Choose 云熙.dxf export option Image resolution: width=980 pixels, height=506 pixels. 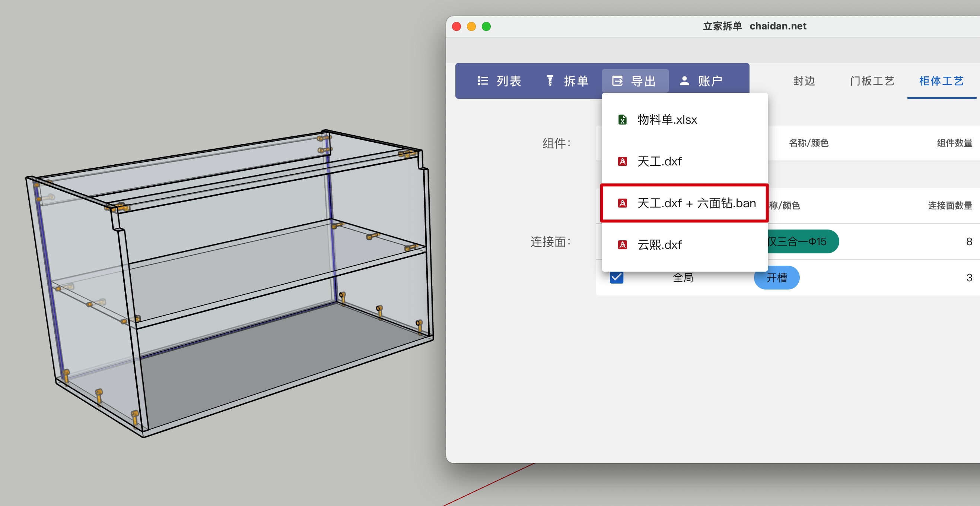[684, 244]
